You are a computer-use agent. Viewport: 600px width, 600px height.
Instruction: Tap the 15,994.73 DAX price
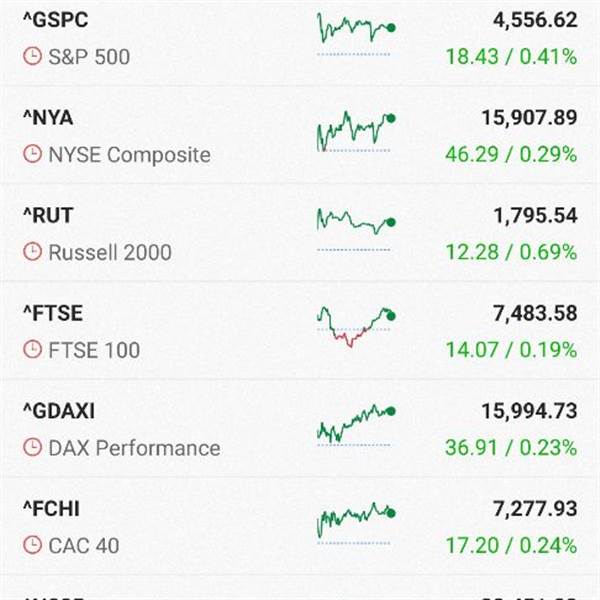coord(529,411)
